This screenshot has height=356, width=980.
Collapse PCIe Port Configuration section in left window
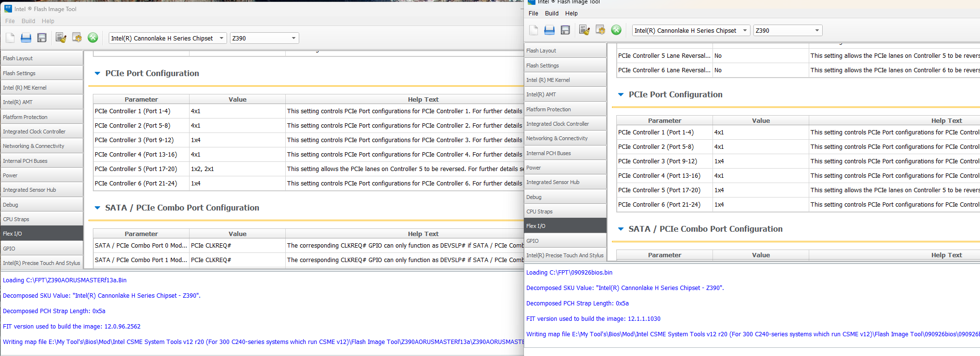click(97, 74)
